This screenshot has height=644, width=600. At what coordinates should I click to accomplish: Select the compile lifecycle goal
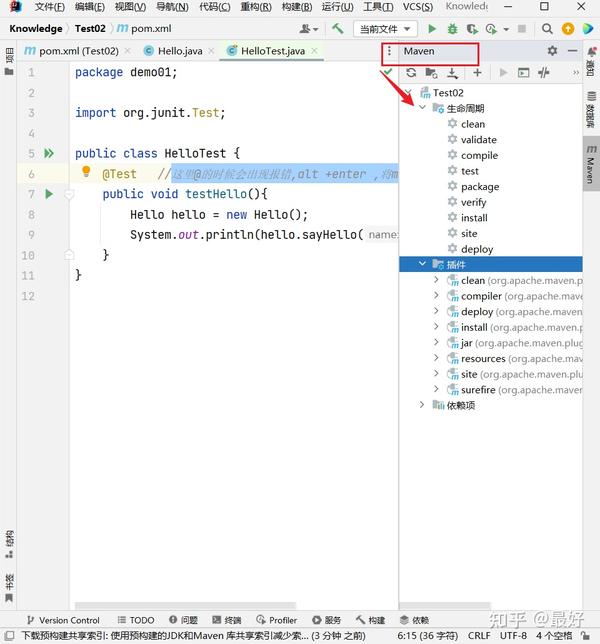tap(479, 155)
